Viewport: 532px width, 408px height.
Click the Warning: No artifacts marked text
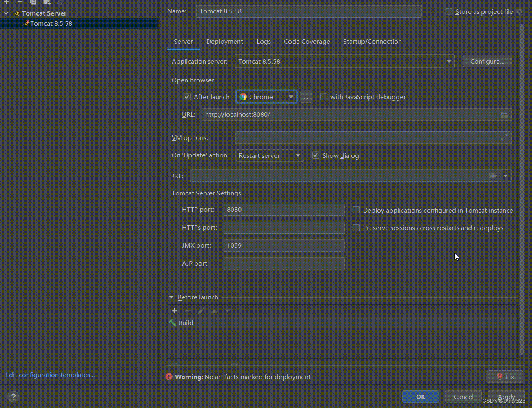[x=243, y=377]
